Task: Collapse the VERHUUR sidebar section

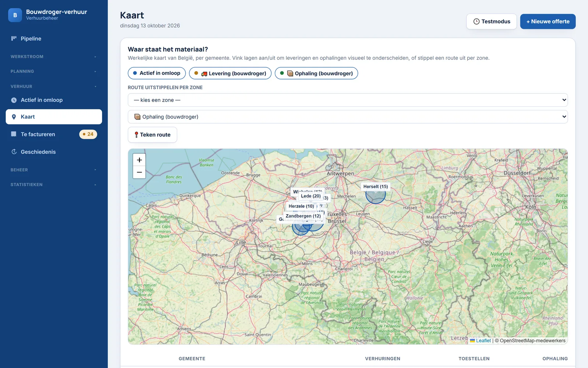Action: [54, 86]
